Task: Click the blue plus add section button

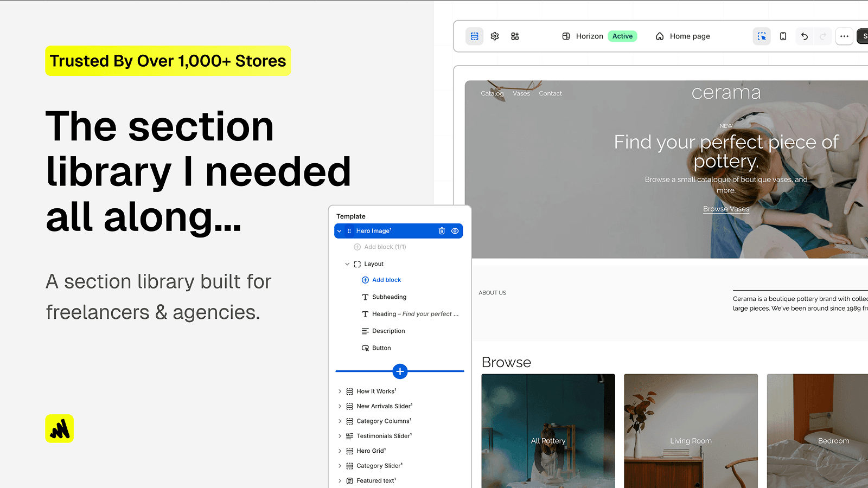Action: tap(400, 371)
